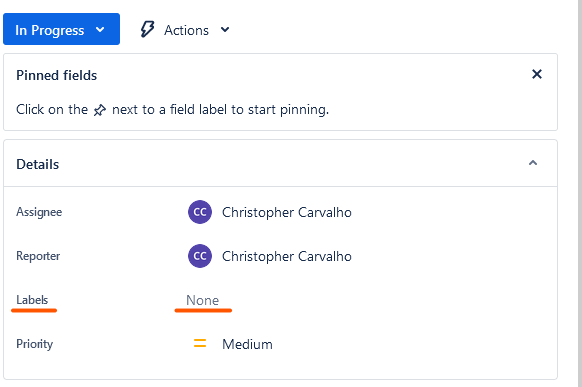Click the Medium priority icon
This screenshot has width=582, height=387.
(x=200, y=344)
